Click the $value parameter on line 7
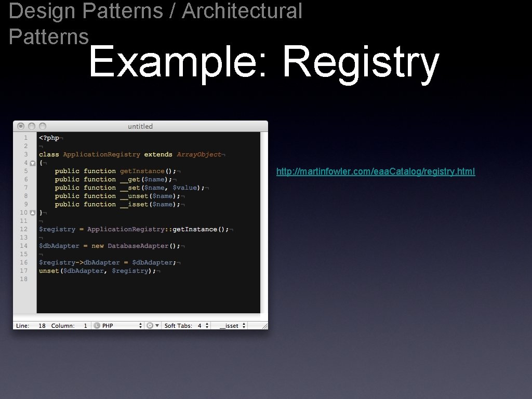 [184, 188]
